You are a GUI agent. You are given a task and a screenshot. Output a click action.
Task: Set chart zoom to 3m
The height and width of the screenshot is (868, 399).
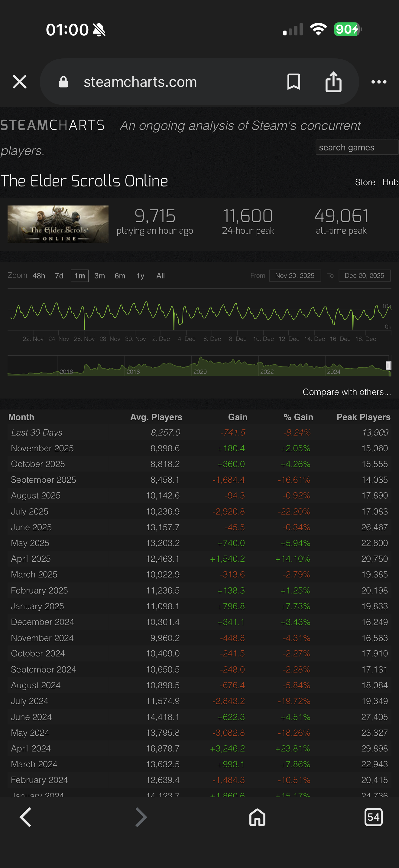tap(99, 276)
